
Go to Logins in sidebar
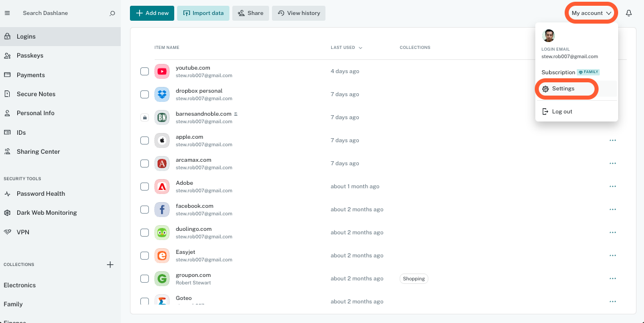pos(60,37)
